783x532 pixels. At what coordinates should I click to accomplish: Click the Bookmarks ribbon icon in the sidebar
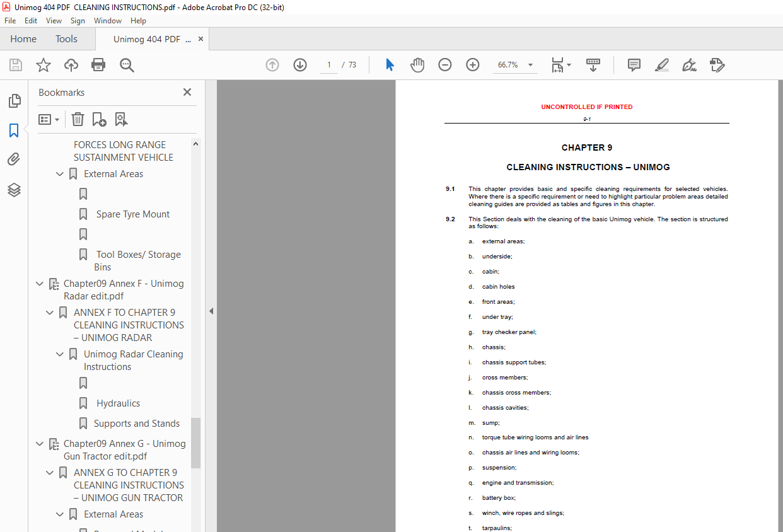coord(14,130)
